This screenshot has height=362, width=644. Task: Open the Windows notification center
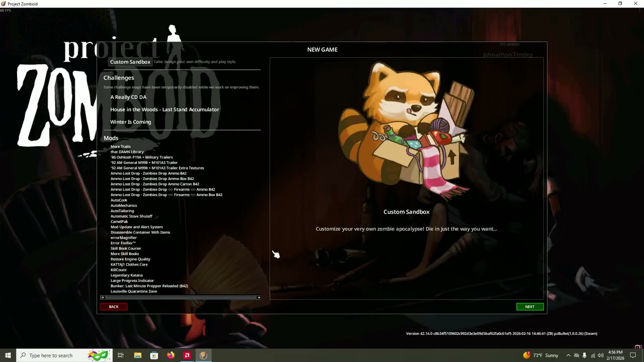tap(633, 355)
